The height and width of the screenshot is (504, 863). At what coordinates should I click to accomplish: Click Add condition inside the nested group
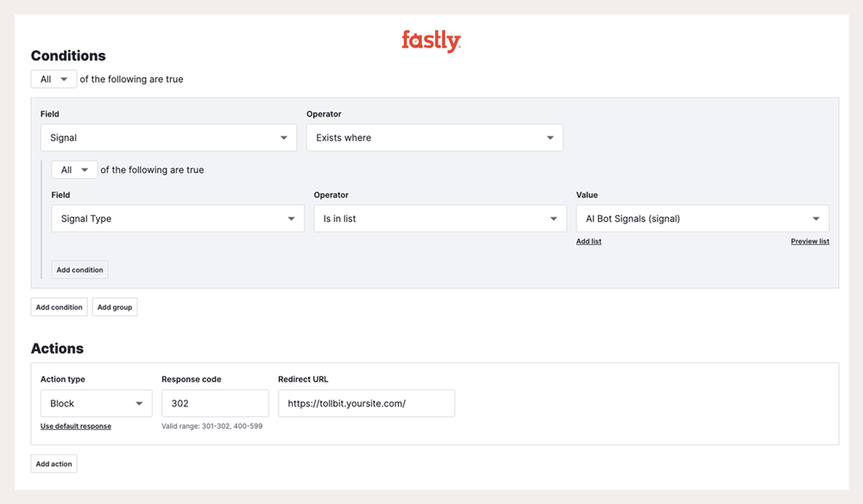(x=79, y=270)
